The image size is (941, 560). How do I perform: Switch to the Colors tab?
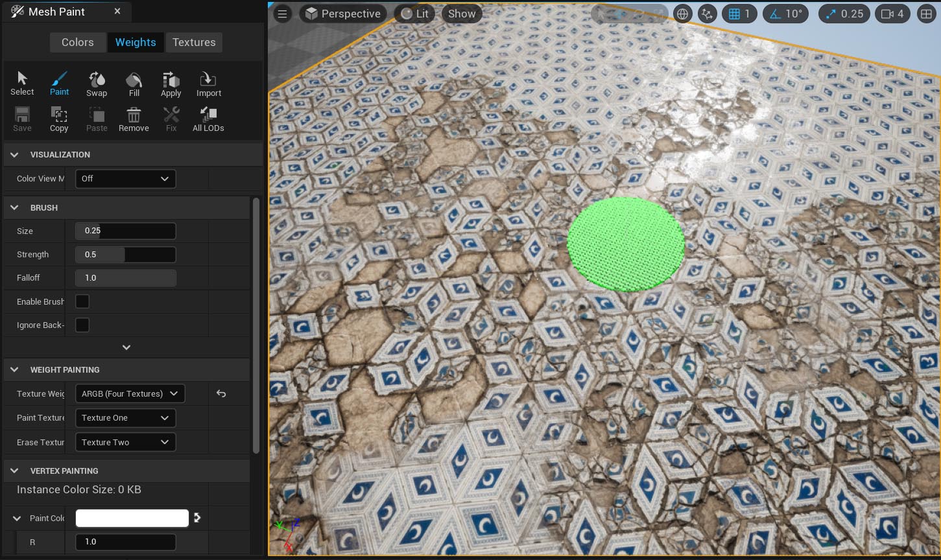pyautogui.click(x=78, y=42)
